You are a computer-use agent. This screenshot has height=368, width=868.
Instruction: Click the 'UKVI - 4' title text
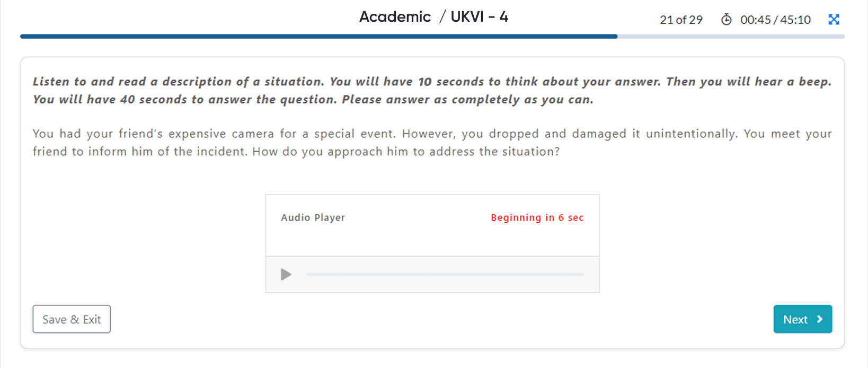479,17
